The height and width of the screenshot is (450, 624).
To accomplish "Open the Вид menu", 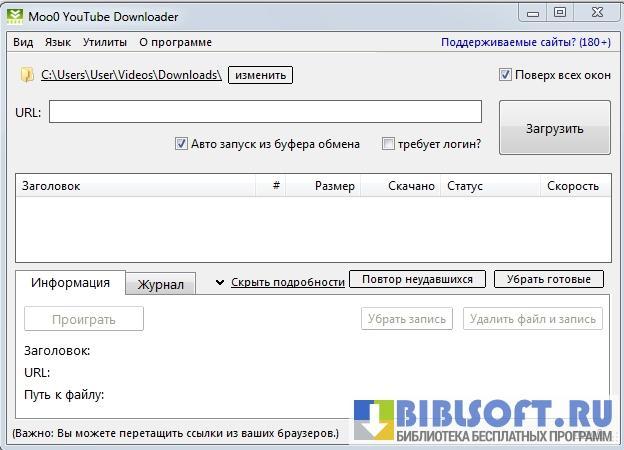I will tap(24, 42).
